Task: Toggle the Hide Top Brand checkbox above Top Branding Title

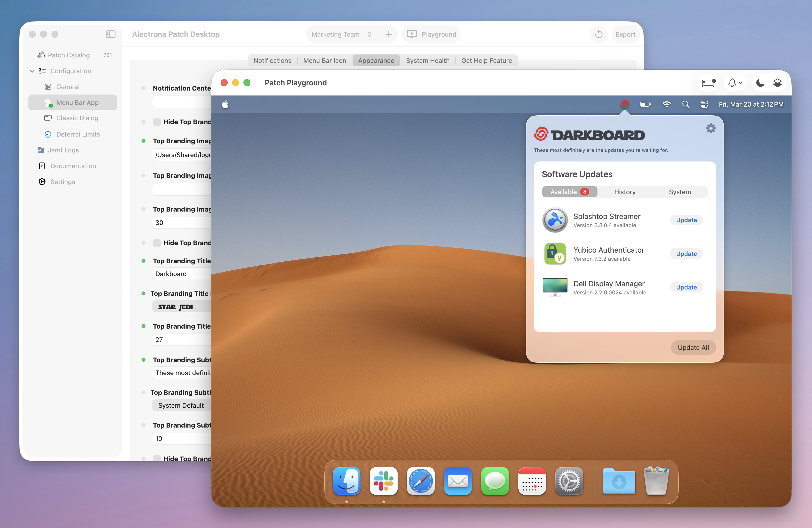Action: (x=157, y=243)
